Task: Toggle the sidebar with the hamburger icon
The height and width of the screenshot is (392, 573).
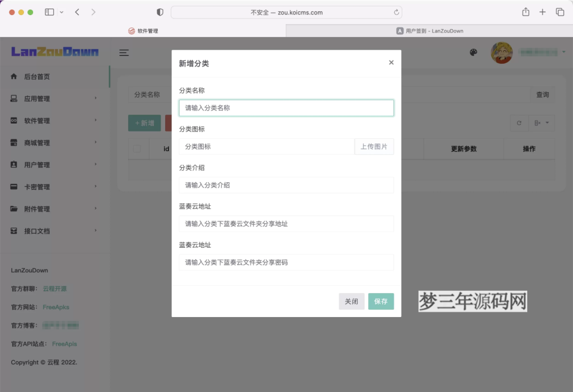Action: (124, 53)
